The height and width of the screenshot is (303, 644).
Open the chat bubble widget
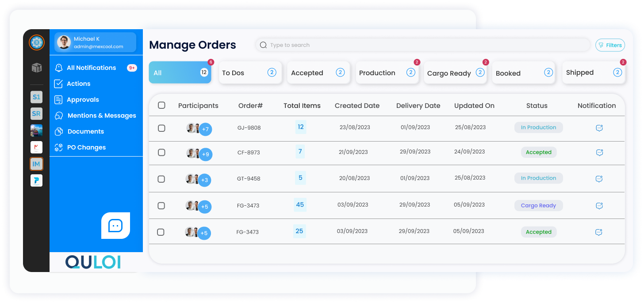point(115,226)
